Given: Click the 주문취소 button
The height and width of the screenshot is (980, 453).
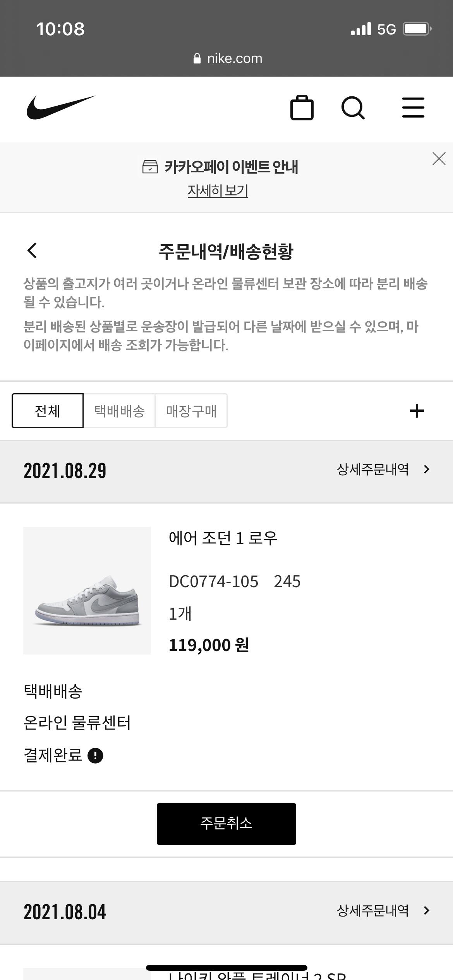Looking at the screenshot, I should point(226,824).
